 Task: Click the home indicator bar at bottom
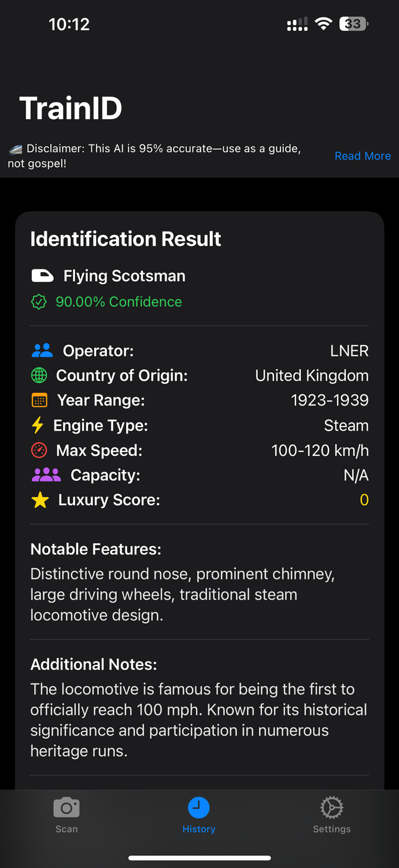199,858
